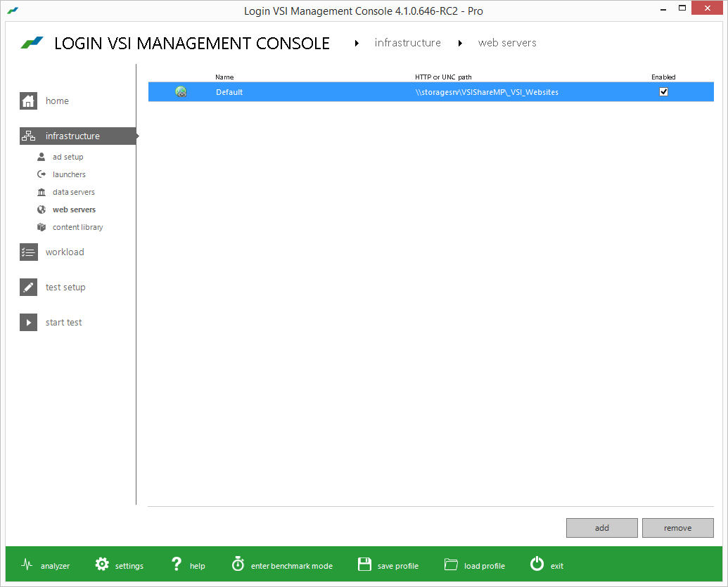Click the web servers globe icon
728x587 pixels.
pyautogui.click(x=41, y=209)
